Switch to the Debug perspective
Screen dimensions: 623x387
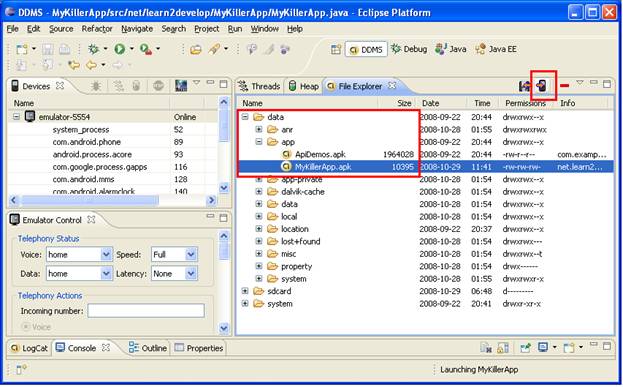[x=409, y=49]
